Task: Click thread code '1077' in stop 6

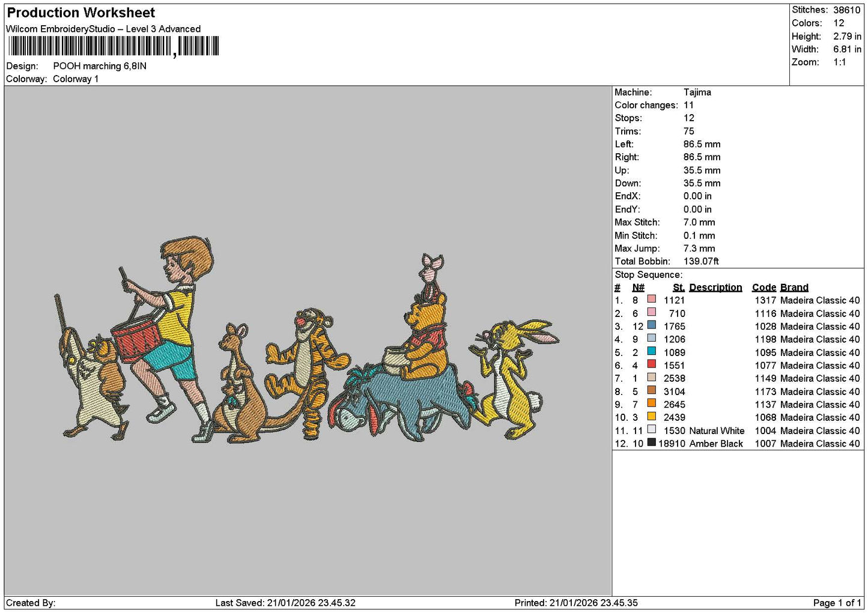Action: tap(765, 365)
